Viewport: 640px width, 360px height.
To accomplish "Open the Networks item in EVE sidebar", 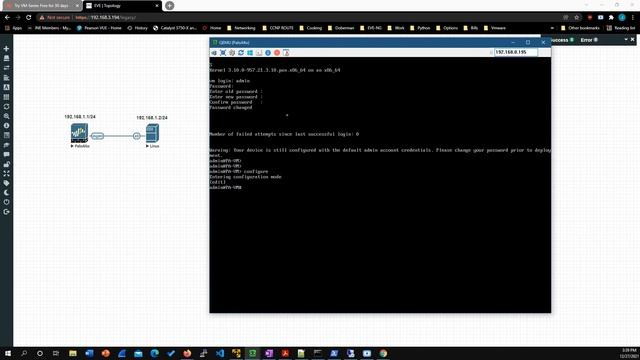I will click(x=6, y=68).
